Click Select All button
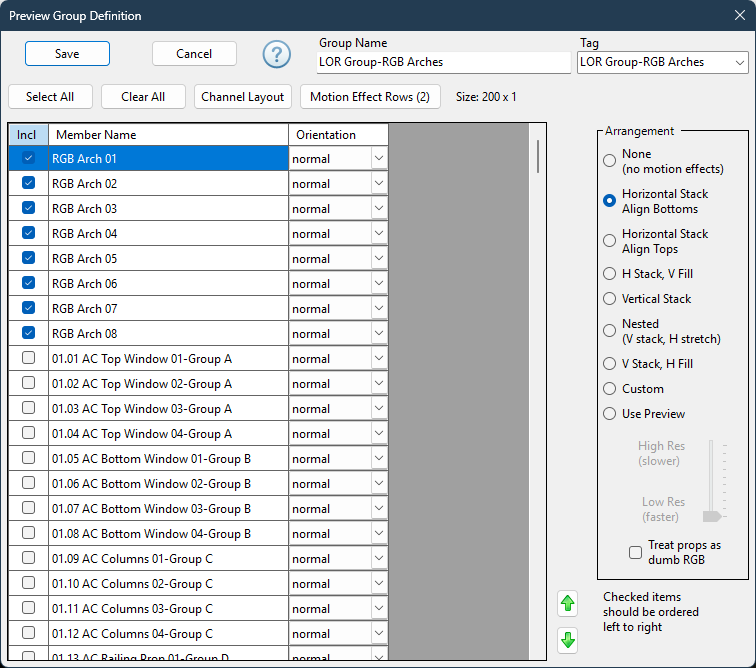 pos(50,96)
